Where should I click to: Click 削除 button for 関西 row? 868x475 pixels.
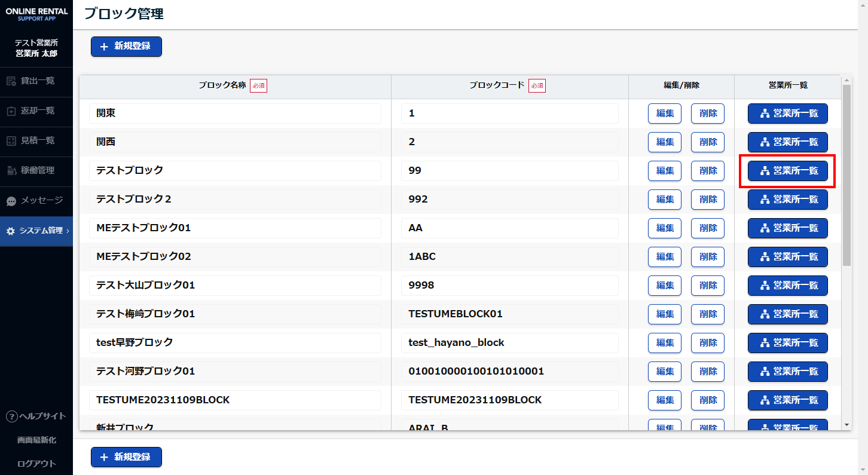[x=708, y=142]
